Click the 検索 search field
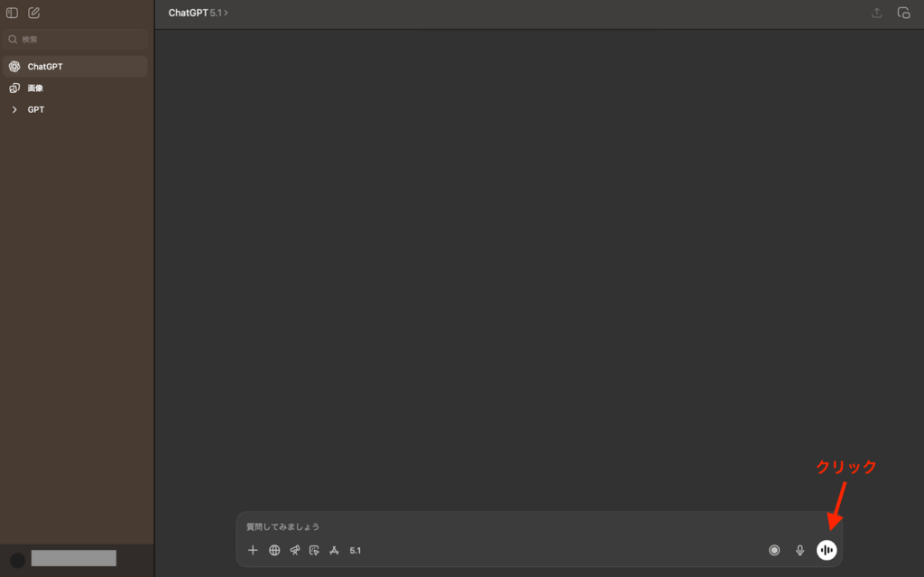Viewport: 924px width, 577px height. coord(77,39)
